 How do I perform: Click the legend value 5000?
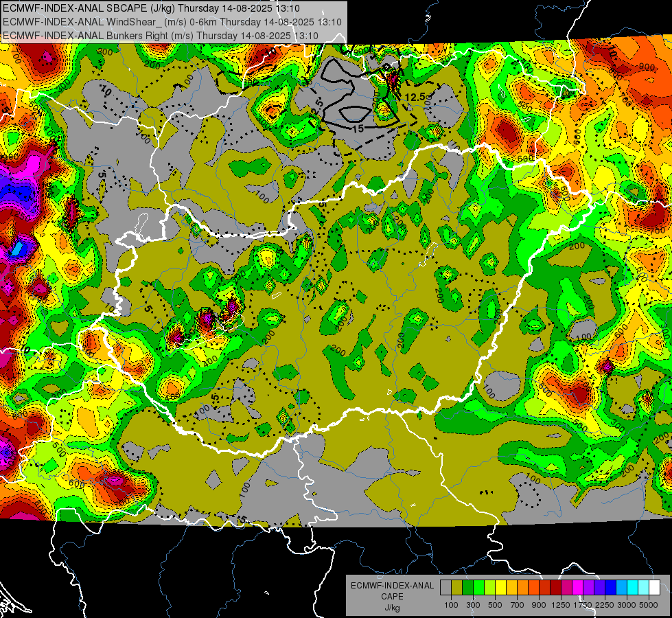[649, 605]
